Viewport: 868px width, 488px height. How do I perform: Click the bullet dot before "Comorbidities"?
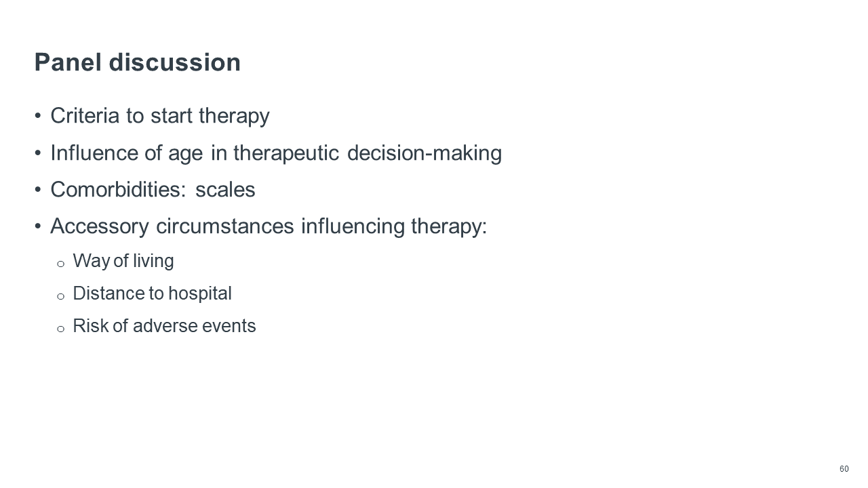click(38, 190)
